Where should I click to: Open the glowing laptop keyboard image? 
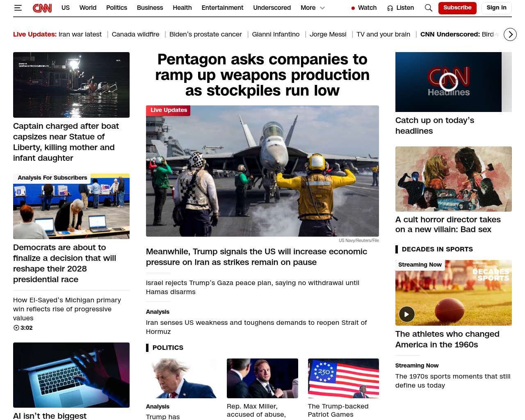coord(71,375)
